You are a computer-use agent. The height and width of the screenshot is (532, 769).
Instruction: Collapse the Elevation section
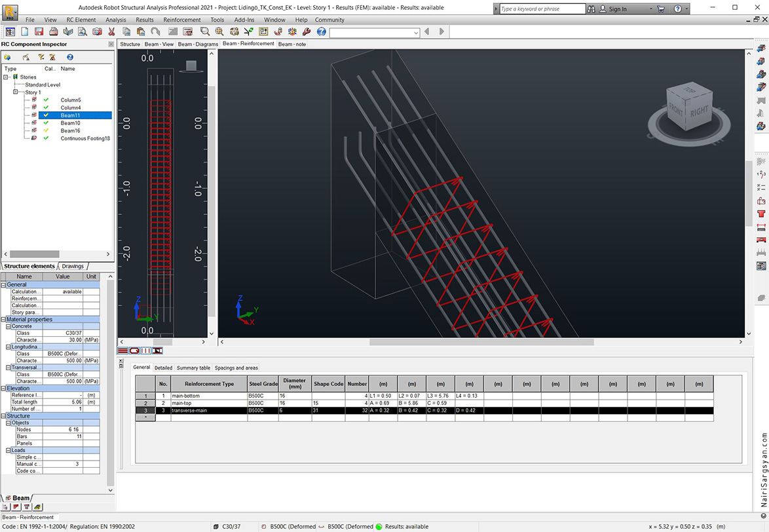pyautogui.click(x=3, y=389)
